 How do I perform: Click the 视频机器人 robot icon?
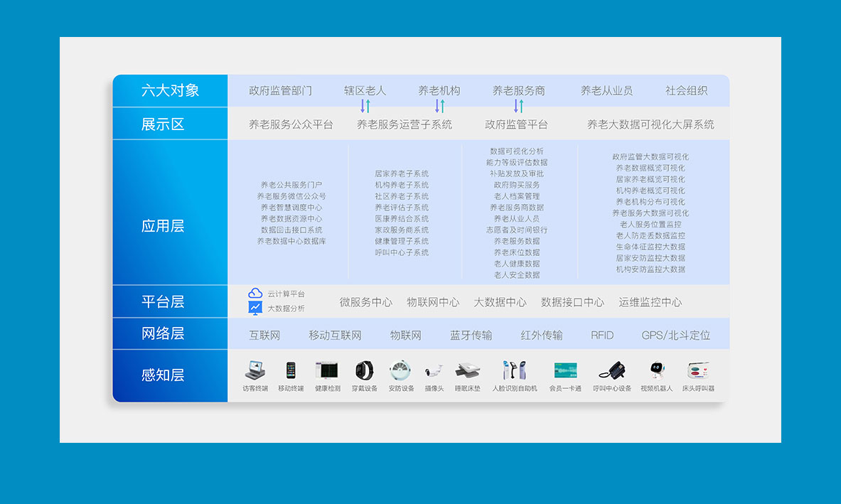[x=656, y=370]
